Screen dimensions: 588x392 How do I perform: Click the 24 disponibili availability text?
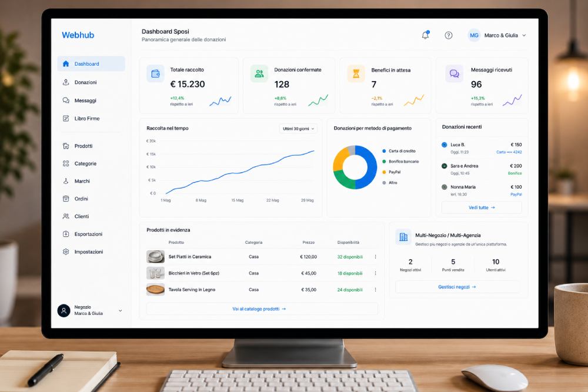coord(350,290)
